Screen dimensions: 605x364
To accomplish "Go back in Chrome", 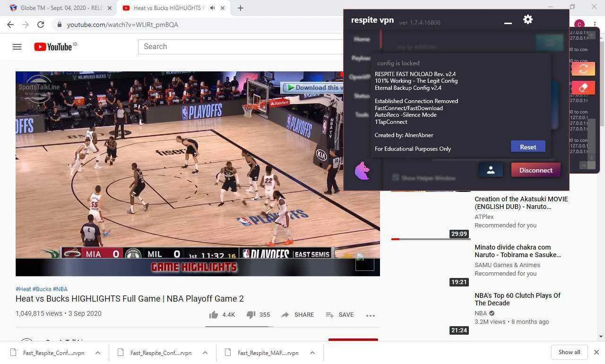I will 10,25.
